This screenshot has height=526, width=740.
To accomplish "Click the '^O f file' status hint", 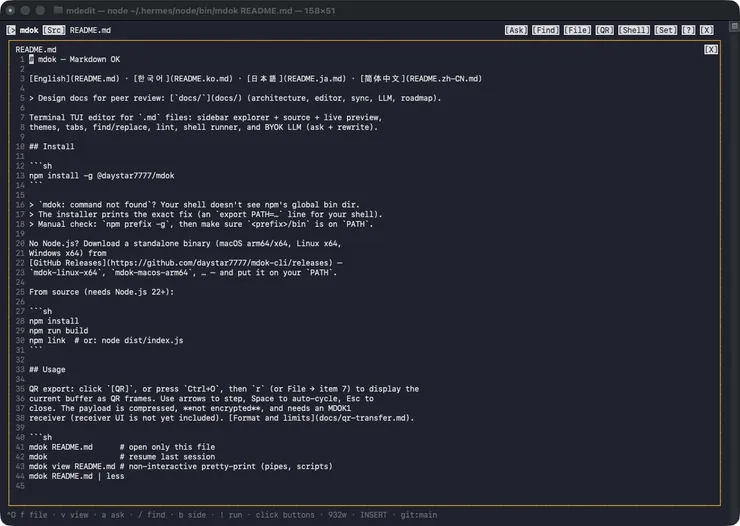I will pyautogui.click(x=27, y=515).
